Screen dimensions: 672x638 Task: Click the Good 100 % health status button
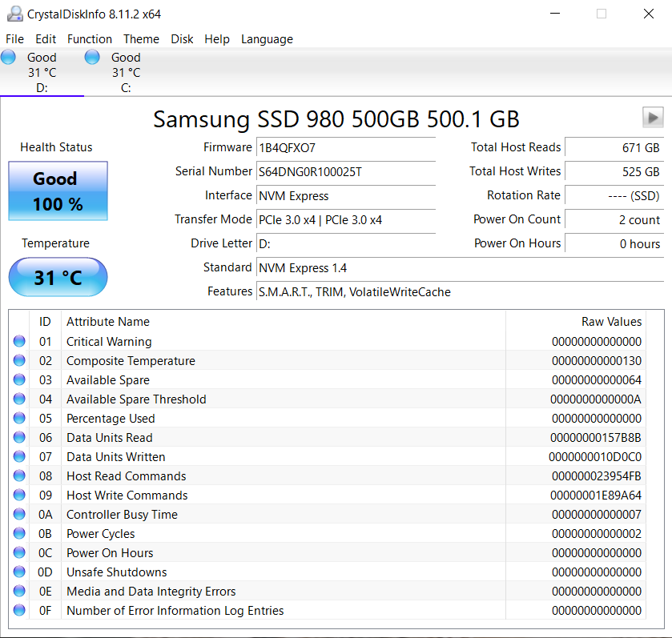[x=58, y=191]
